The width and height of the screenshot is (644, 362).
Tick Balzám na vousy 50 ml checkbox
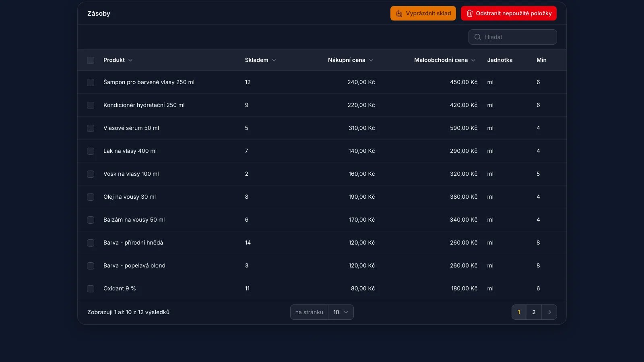91,220
